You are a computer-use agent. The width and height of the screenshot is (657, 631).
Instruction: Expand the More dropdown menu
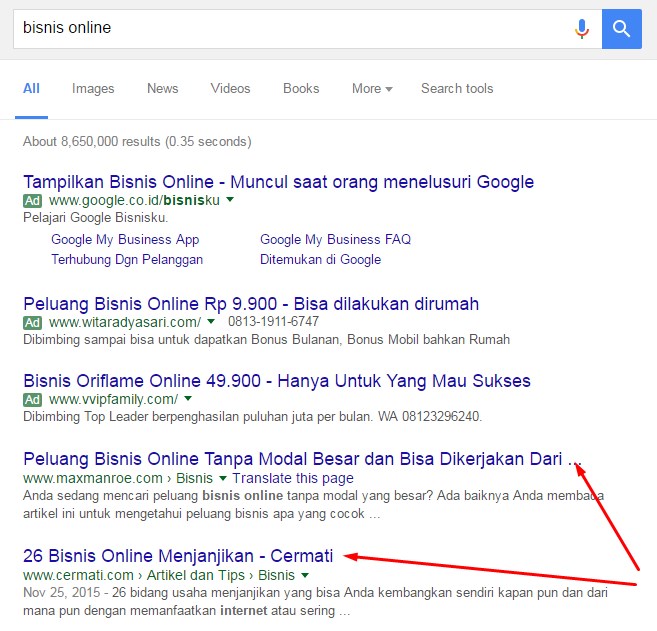coord(372,88)
